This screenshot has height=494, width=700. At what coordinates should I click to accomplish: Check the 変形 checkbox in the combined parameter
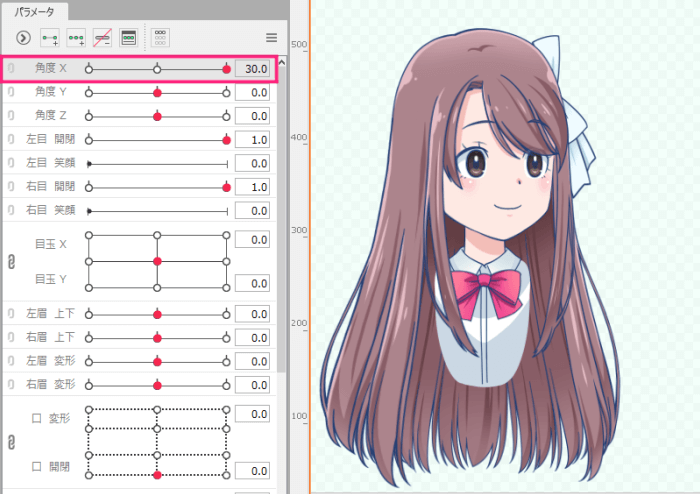(37, 418)
